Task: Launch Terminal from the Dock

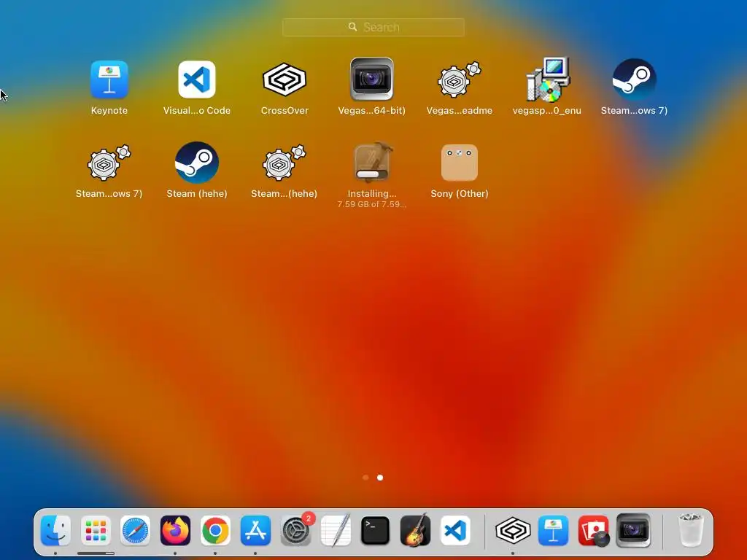Action: [x=376, y=531]
